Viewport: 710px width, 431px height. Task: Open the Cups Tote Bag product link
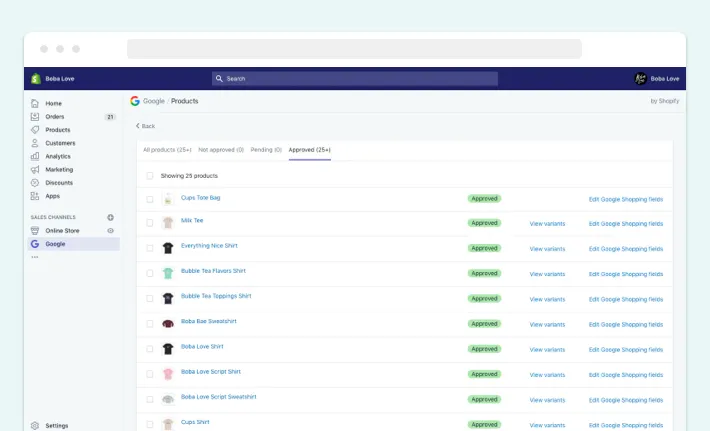(201, 197)
